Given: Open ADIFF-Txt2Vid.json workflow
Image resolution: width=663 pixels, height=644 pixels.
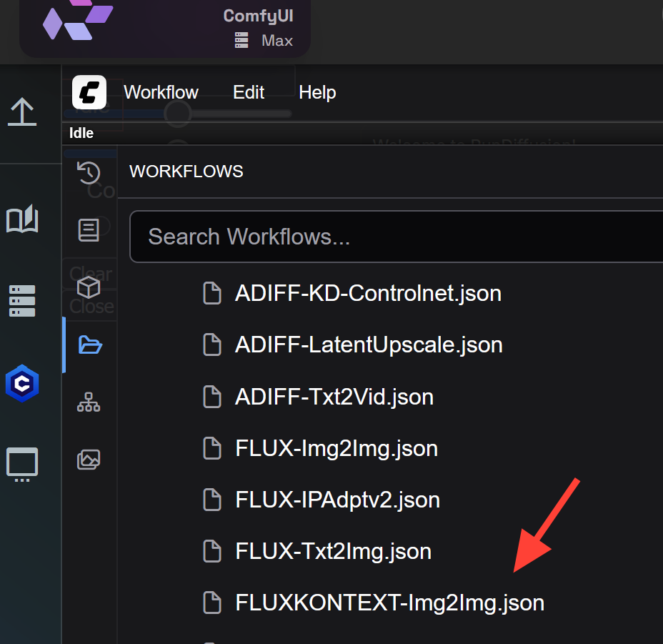Looking at the screenshot, I should coord(334,397).
